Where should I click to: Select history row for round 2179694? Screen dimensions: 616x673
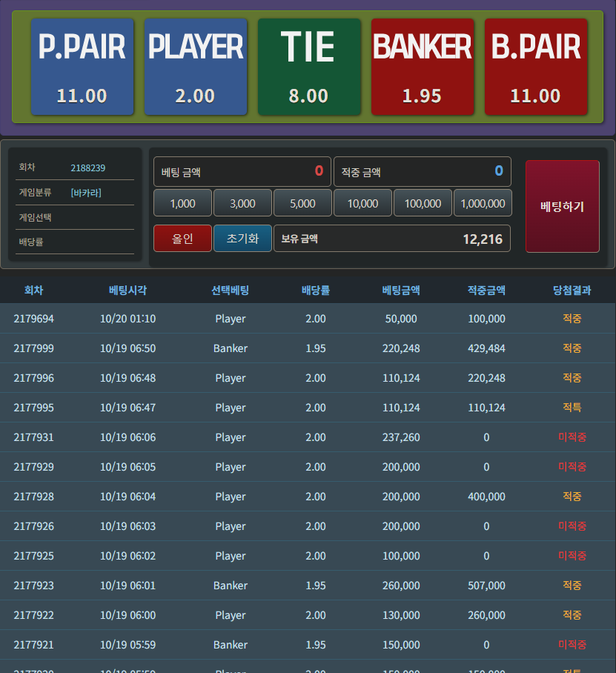point(308,319)
